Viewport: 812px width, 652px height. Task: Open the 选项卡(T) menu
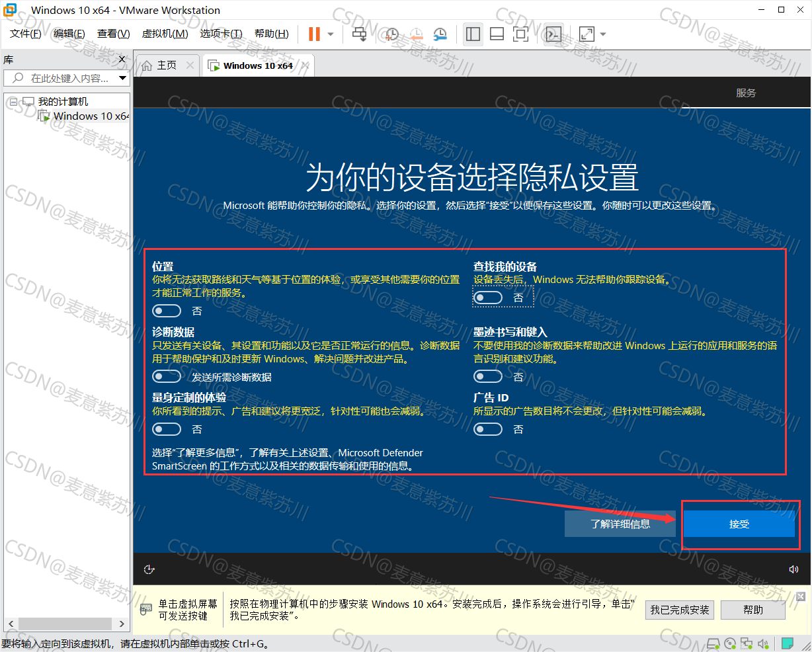tap(222, 34)
